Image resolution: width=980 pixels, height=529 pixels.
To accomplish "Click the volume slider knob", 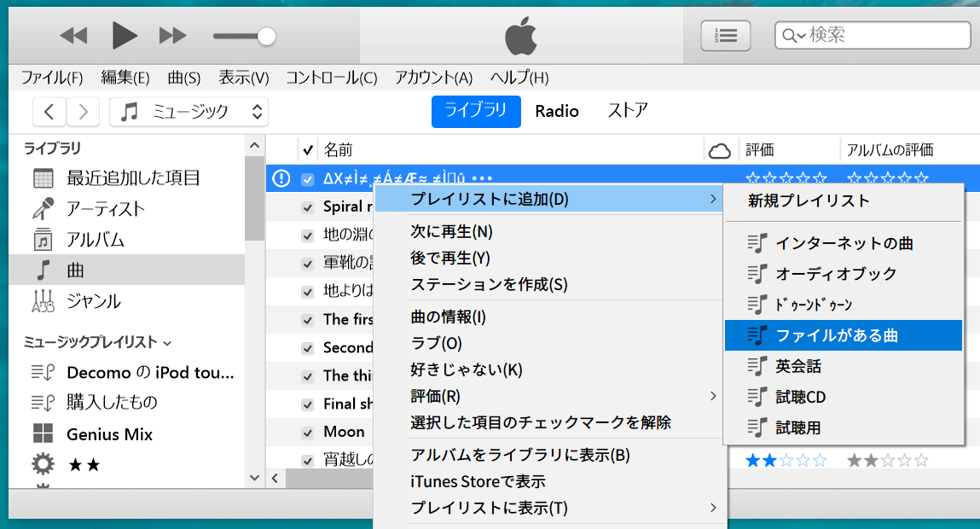I will coord(267,36).
